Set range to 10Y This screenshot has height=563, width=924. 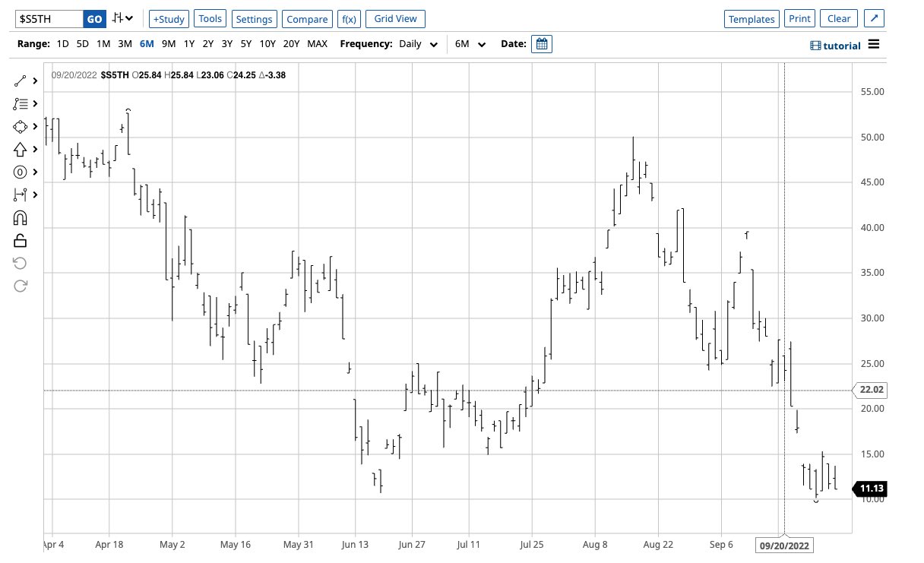tap(267, 44)
